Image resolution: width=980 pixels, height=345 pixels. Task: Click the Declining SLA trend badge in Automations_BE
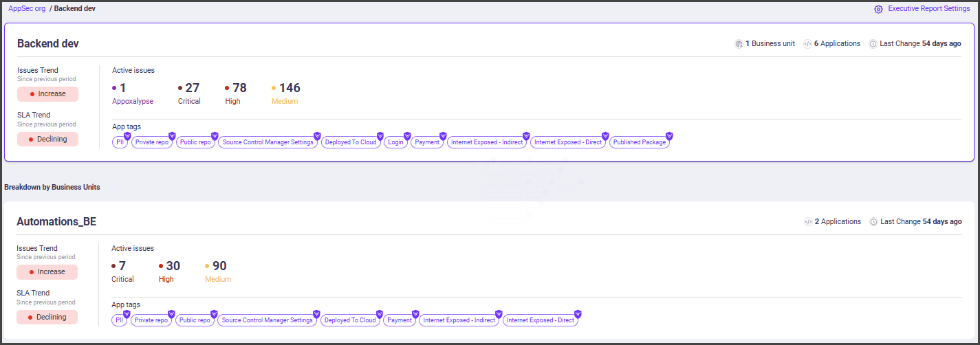47,318
